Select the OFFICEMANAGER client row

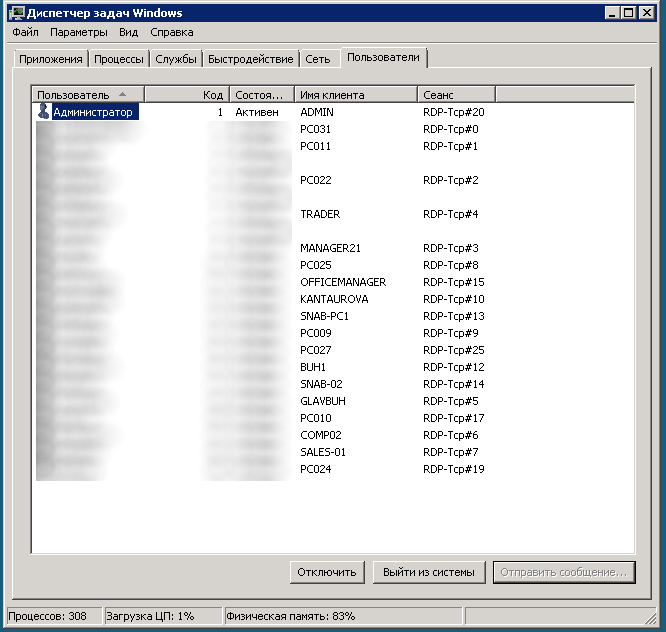(x=343, y=282)
